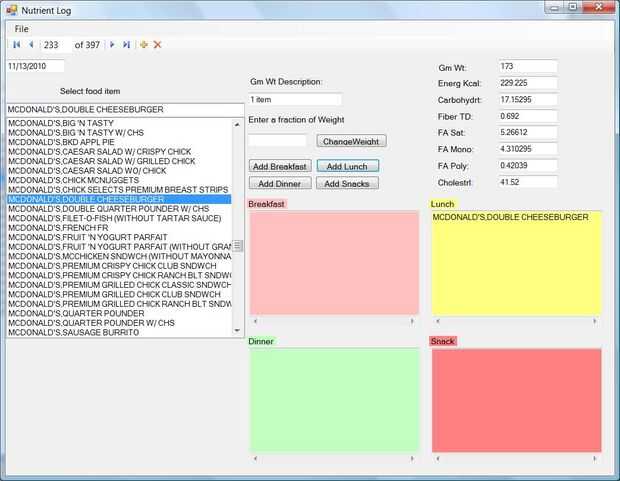Go to first record in navigator

(17, 45)
